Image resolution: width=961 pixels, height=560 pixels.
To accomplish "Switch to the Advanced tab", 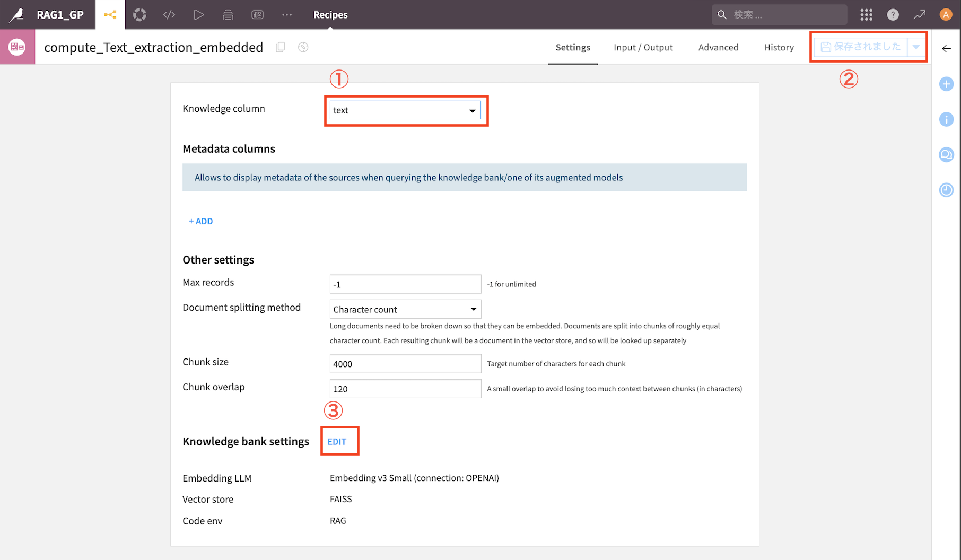I will tap(718, 47).
